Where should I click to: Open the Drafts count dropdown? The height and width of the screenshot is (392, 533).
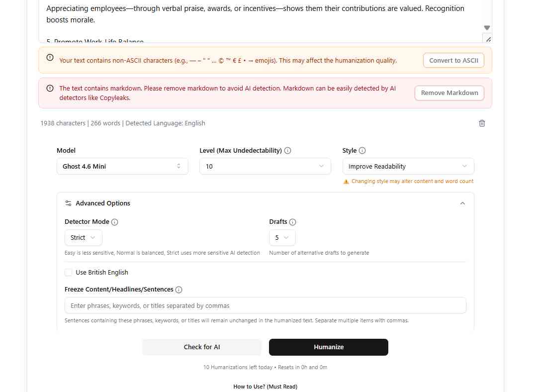pyautogui.click(x=282, y=238)
